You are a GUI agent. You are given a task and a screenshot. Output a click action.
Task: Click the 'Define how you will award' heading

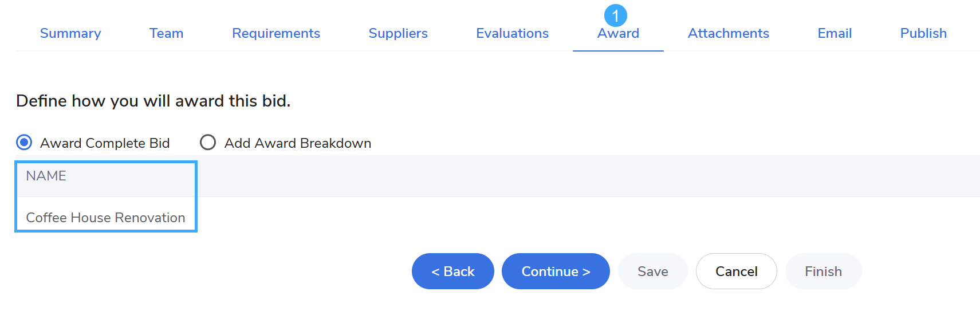(154, 101)
